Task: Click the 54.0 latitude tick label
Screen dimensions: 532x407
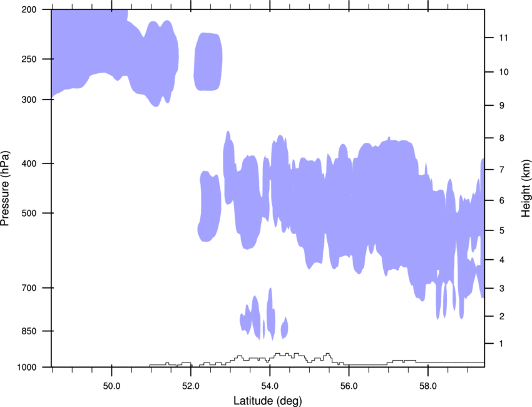Action: pos(270,386)
